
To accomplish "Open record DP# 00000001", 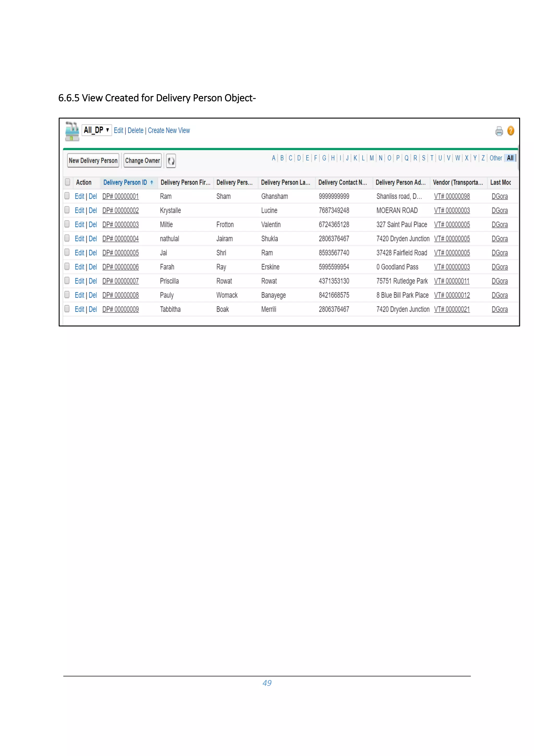I will (120, 197).
